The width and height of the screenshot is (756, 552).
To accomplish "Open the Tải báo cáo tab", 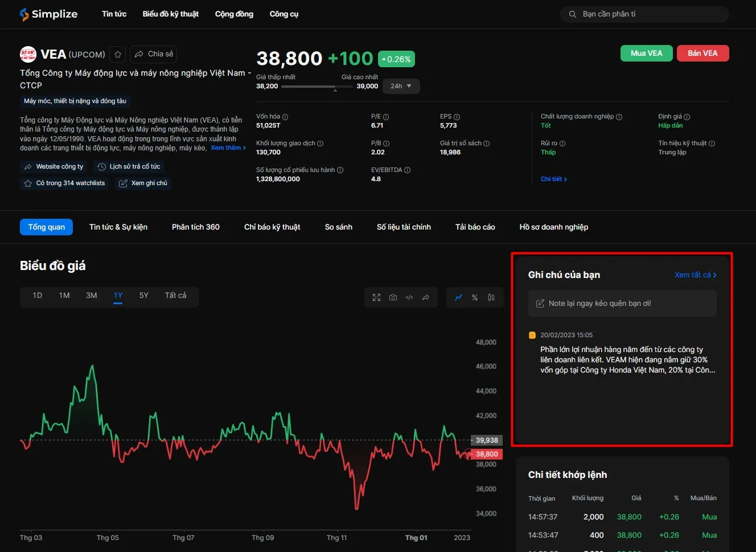I will coord(475,227).
